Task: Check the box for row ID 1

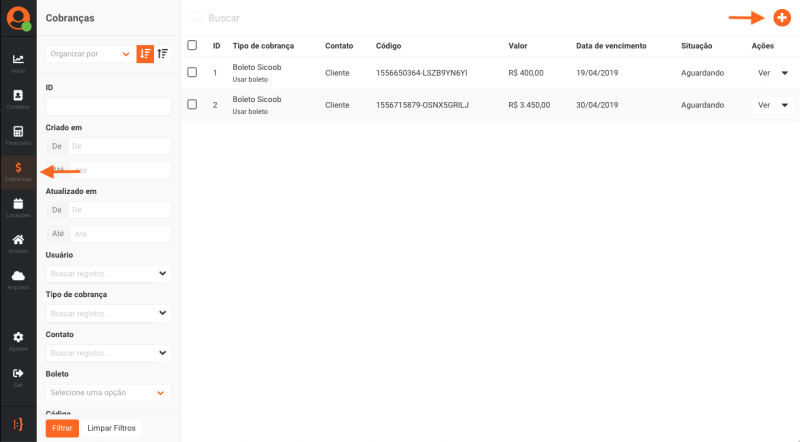Action: [192, 73]
